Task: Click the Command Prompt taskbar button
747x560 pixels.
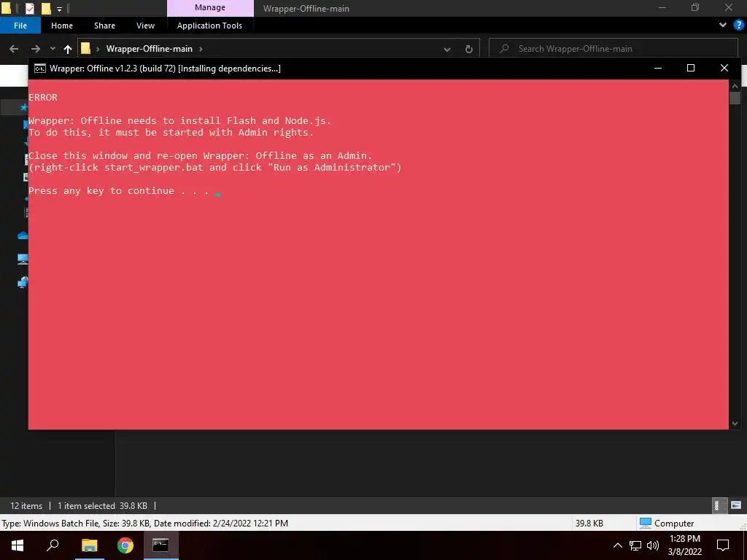Action: (x=160, y=545)
